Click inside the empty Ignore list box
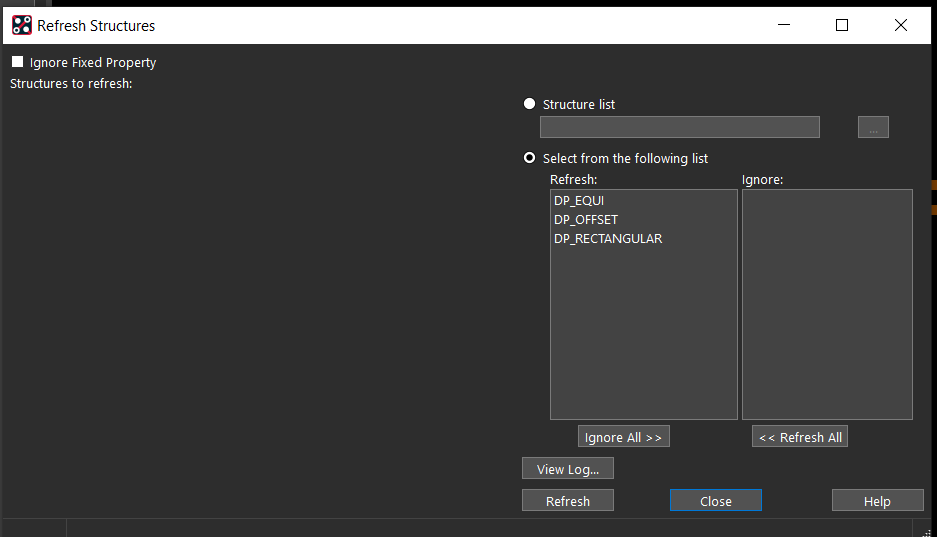 [827, 304]
